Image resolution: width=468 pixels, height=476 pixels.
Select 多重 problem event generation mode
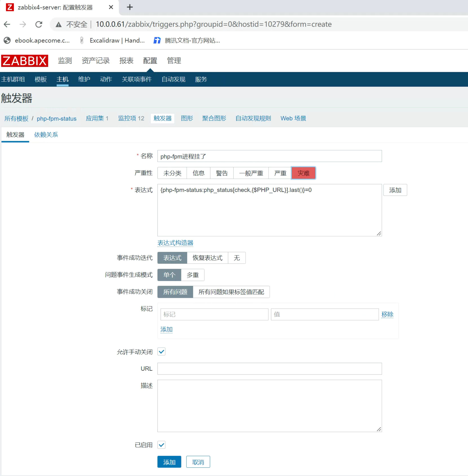(193, 275)
